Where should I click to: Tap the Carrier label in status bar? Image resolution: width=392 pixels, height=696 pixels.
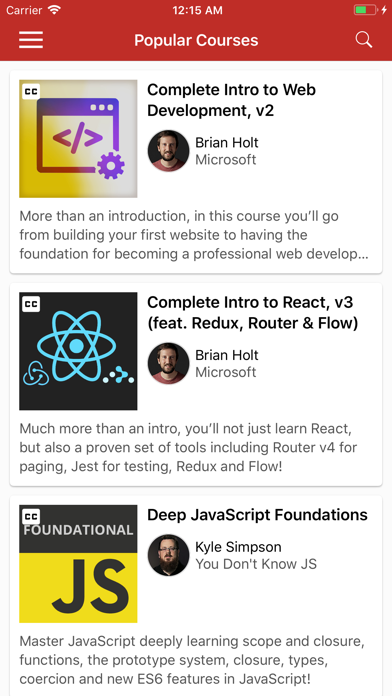pyautogui.click(x=24, y=10)
